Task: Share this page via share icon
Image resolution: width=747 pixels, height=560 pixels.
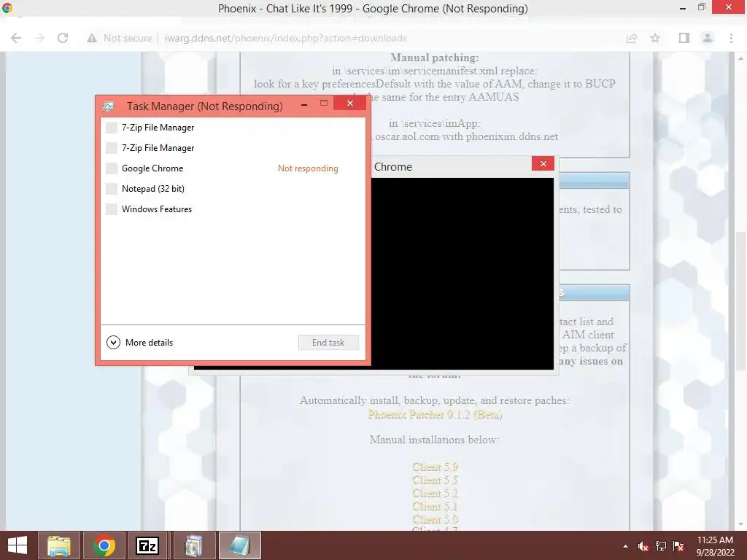Action: pos(632,38)
